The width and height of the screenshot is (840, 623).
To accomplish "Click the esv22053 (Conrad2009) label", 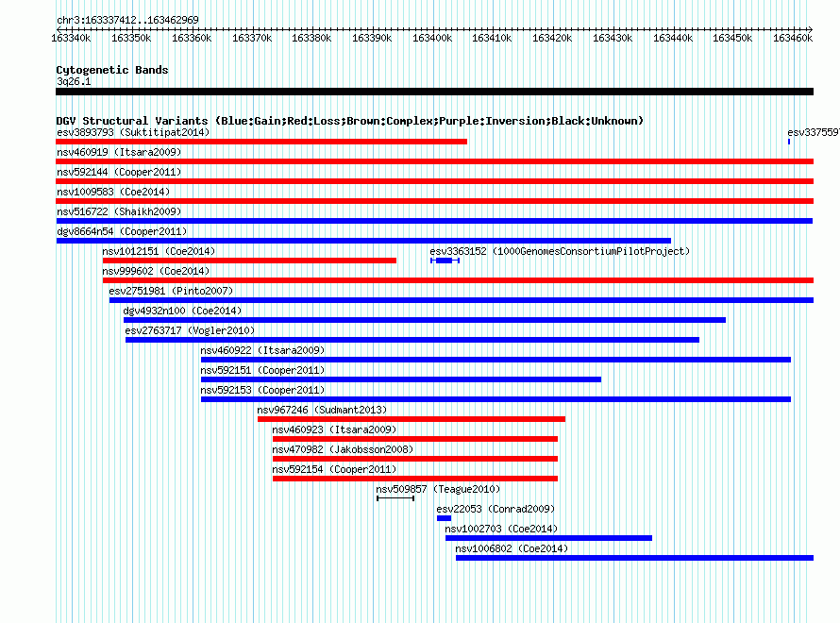I will 496,509.
